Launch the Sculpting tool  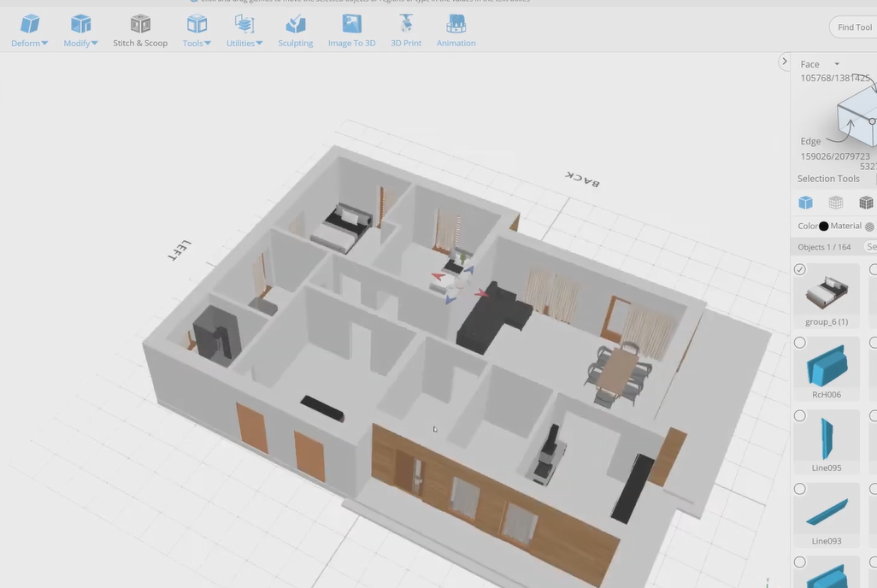(x=295, y=31)
